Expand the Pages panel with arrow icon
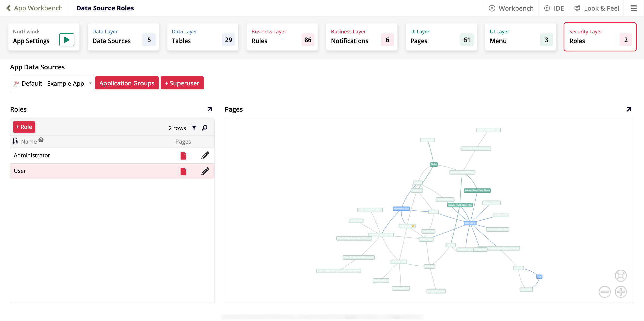The height and width of the screenshot is (321, 644). [x=629, y=109]
